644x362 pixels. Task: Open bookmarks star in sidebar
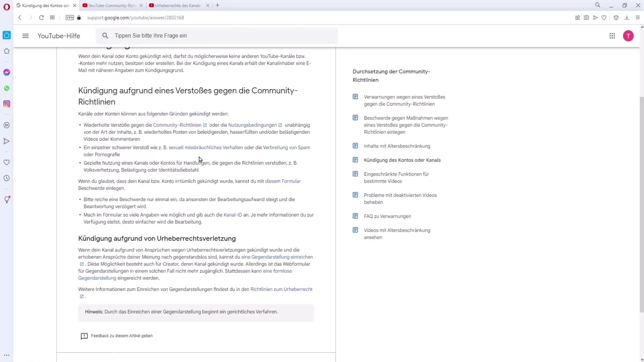coord(7,51)
